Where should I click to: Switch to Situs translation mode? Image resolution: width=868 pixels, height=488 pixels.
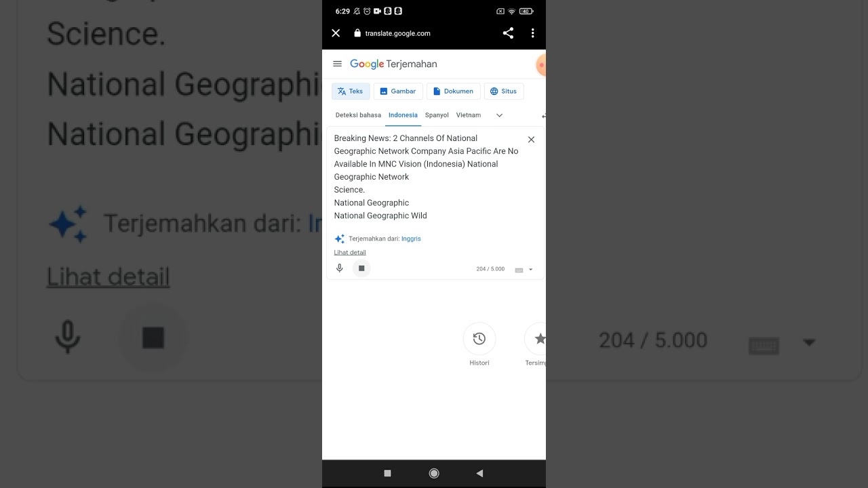tap(504, 91)
